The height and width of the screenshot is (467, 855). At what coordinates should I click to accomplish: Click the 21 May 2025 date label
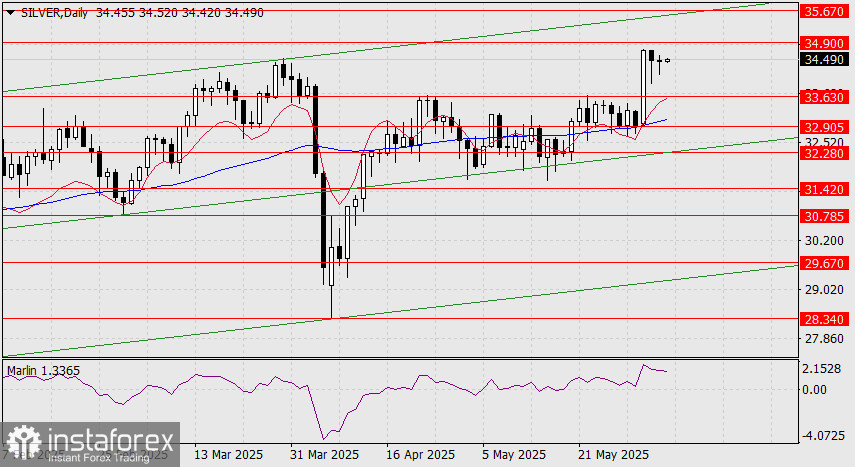[614, 454]
